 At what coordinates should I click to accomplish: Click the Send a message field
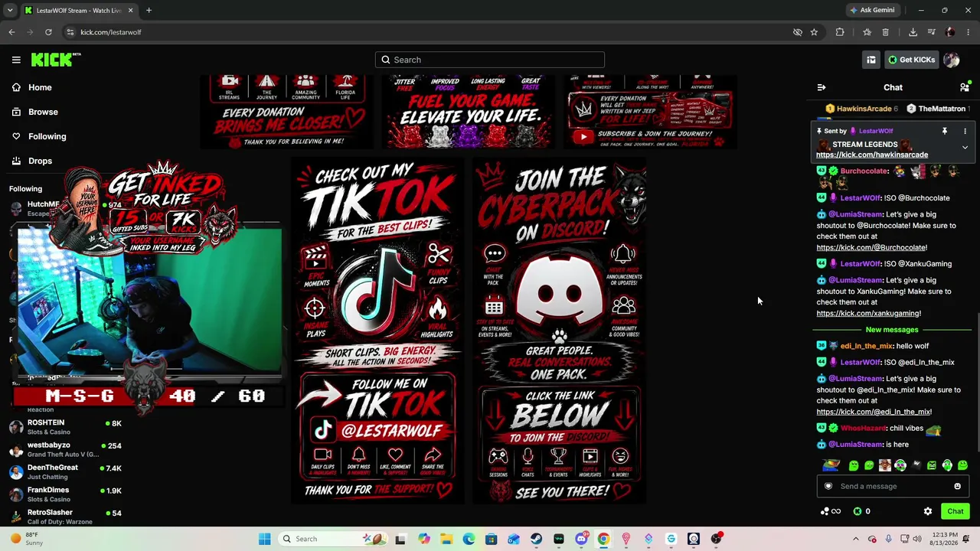[893, 486]
